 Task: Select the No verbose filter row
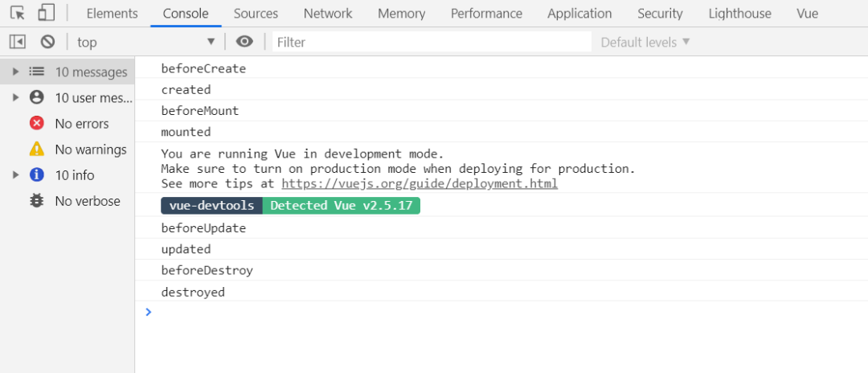point(67,201)
